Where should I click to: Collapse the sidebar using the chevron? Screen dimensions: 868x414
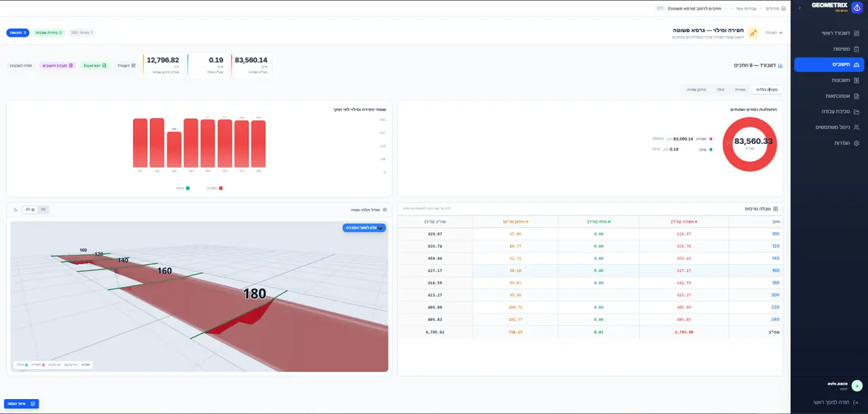pos(800,7)
